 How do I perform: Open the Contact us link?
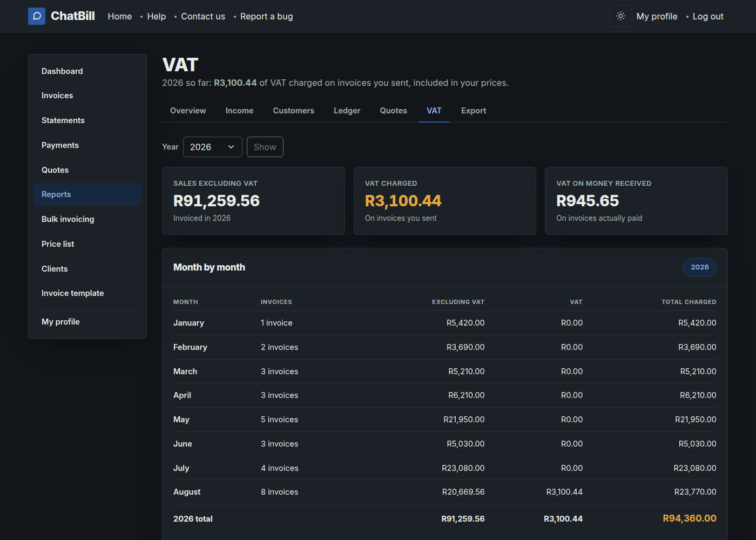pyautogui.click(x=203, y=16)
